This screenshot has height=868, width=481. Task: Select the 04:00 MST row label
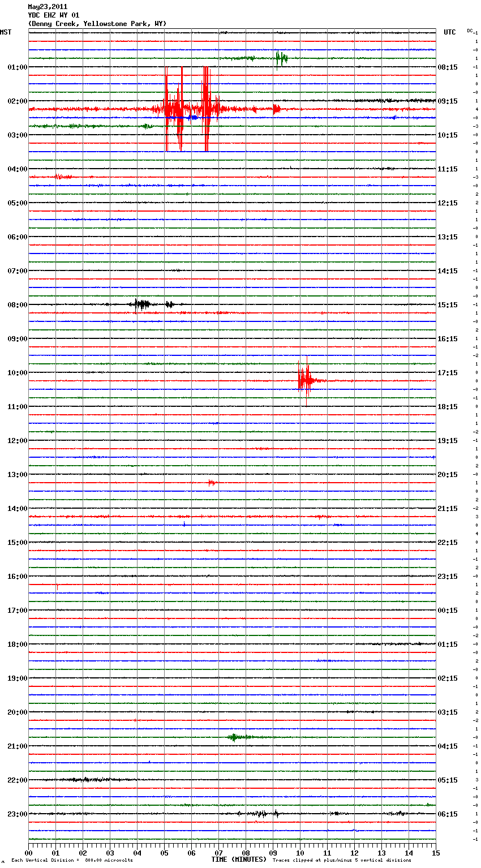[18, 169]
